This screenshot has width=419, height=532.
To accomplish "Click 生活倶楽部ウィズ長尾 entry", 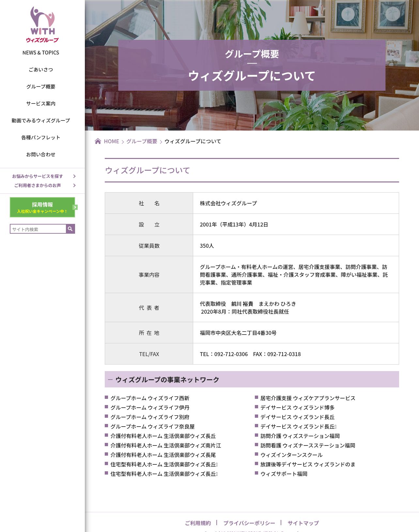I will (x=163, y=455).
